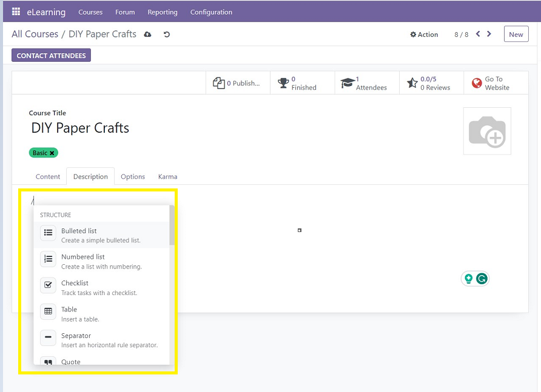Go to next record arrow
Screen dimensions: 541x392
(489, 34)
